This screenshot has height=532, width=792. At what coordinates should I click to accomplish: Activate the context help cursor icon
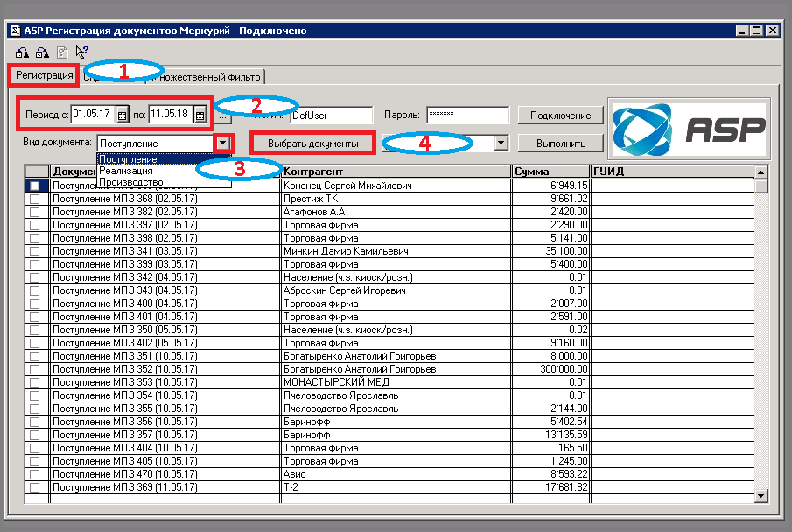pos(82,52)
